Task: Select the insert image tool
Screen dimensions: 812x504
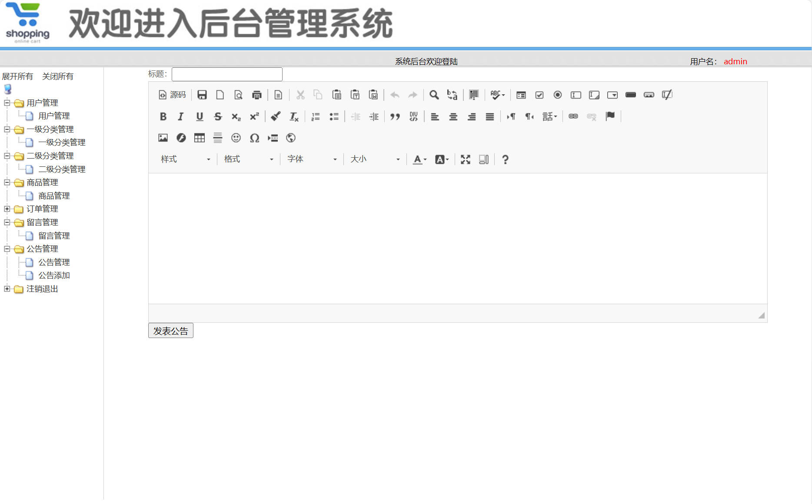Action: click(163, 138)
